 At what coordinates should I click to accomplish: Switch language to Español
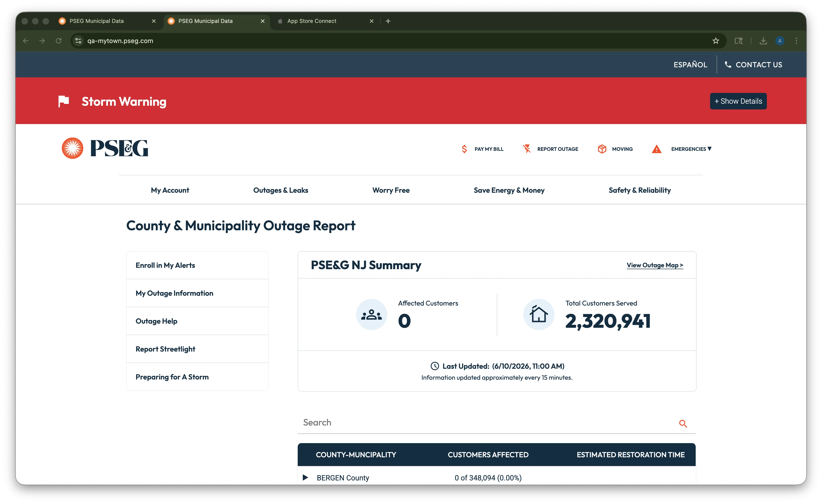coord(690,65)
